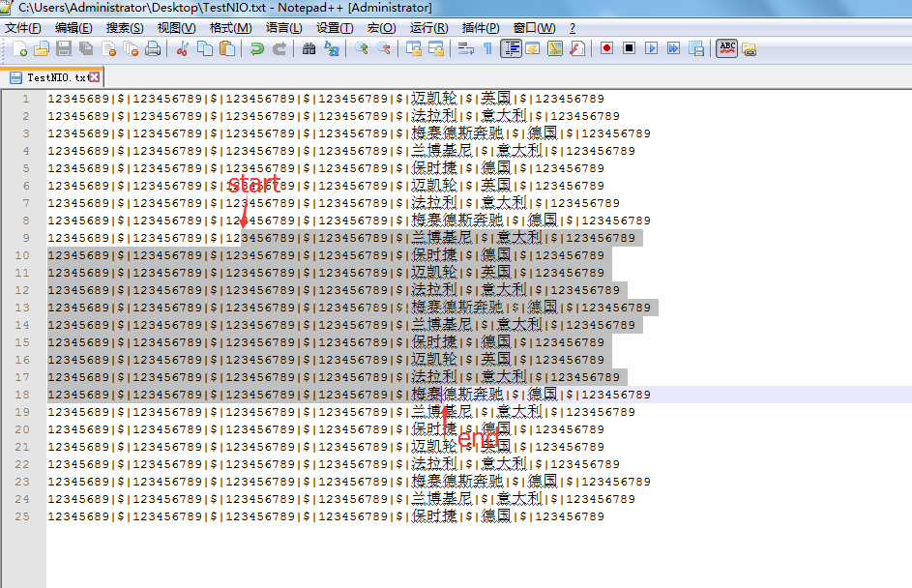The height and width of the screenshot is (588, 912).
Task: Click the word 保时捷 on line 25
Action: (434, 516)
